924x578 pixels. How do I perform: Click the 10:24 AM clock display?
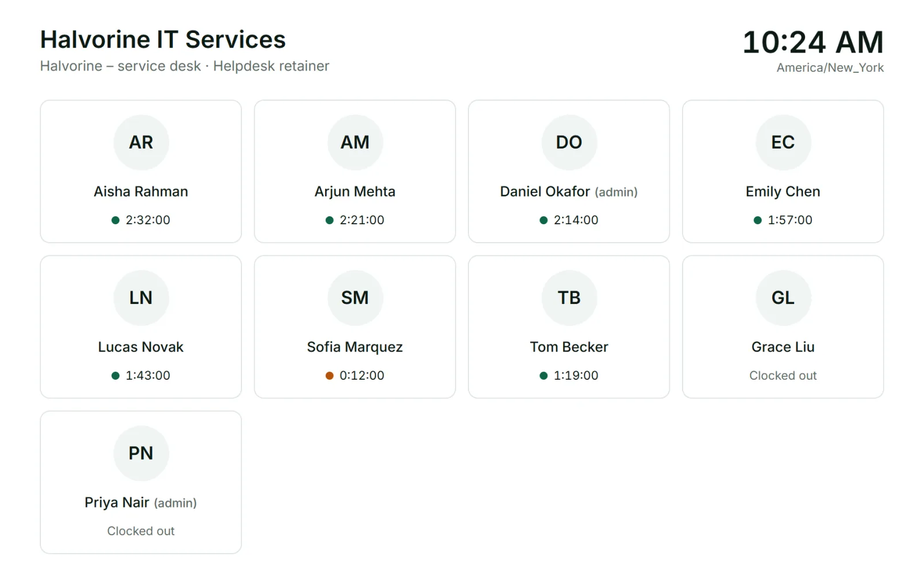[x=813, y=42]
